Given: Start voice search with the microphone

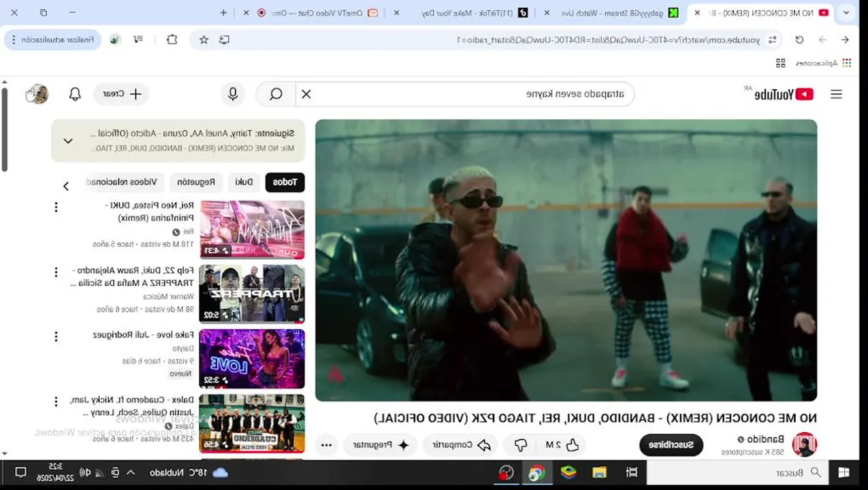Looking at the screenshot, I should point(233,95).
